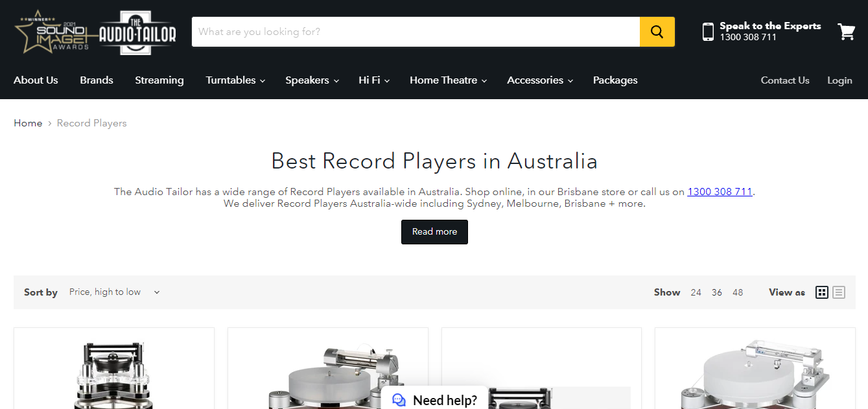
Task: Expand the Accessories dropdown menu
Action: click(x=540, y=80)
